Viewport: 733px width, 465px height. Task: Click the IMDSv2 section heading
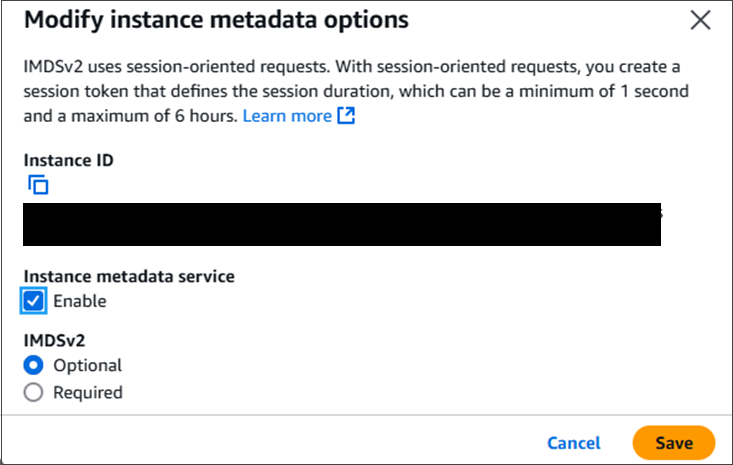pos(54,340)
